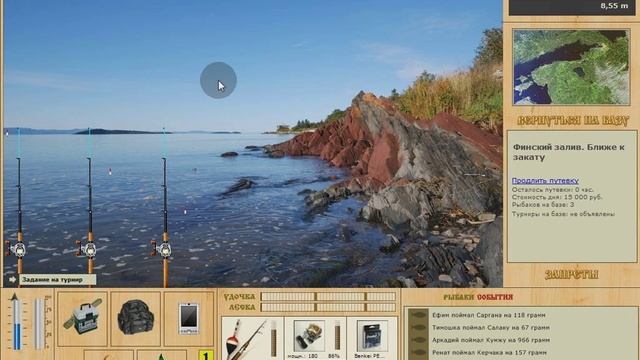Click the fish icon beside Тимошка's catch
Screen dimensions: 640x360
tap(418, 327)
